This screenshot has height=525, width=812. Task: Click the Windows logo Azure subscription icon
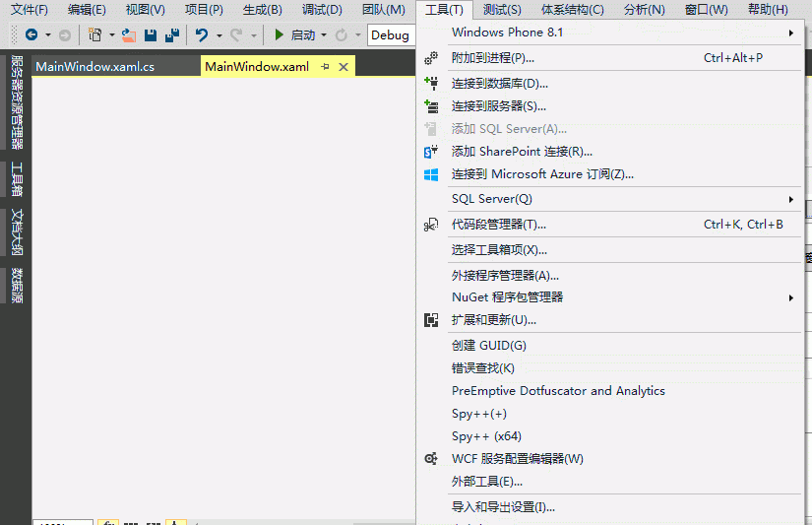coord(431,174)
